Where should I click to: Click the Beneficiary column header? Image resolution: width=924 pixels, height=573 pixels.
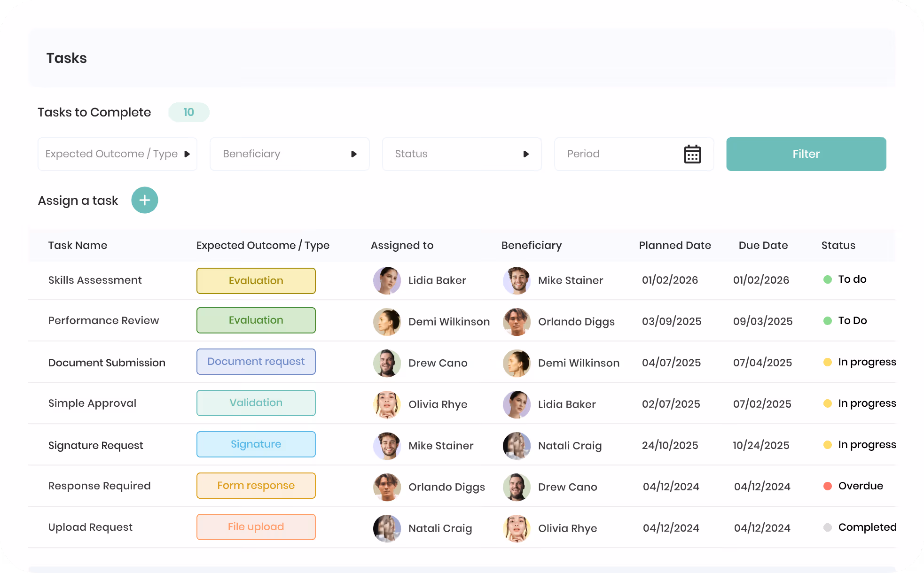pyautogui.click(x=532, y=246)
